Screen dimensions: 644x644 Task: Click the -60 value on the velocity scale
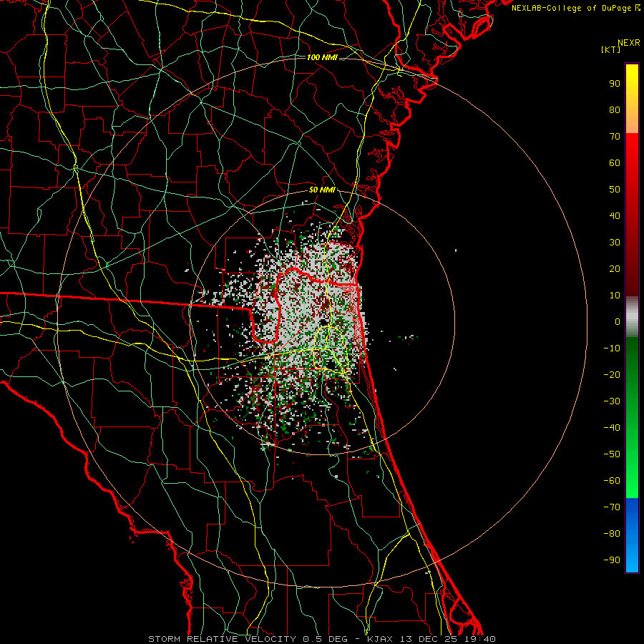pos(612,481)
